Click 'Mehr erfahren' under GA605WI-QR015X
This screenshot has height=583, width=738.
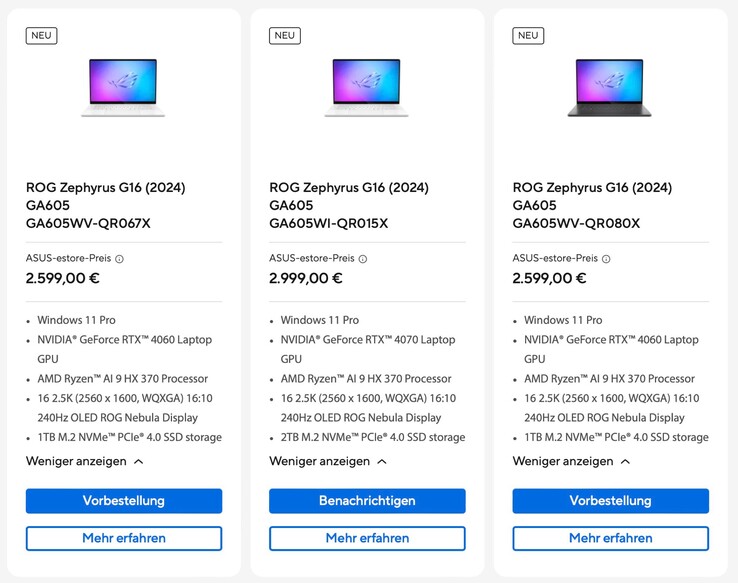point(367,538)
